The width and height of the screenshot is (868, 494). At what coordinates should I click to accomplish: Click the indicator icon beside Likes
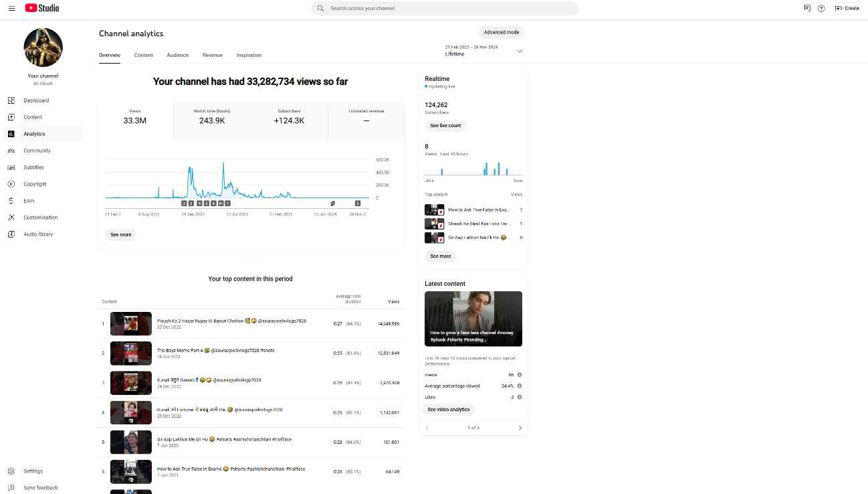pyautogui.click(x=520, y=397)
